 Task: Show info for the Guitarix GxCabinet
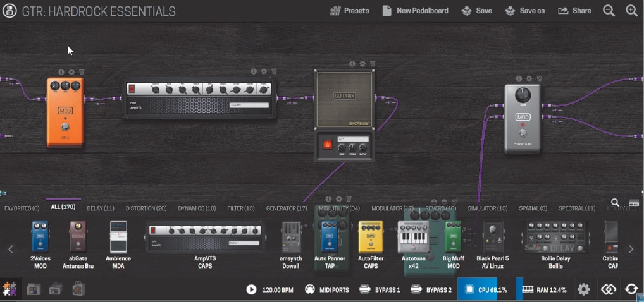pos(352,64)
